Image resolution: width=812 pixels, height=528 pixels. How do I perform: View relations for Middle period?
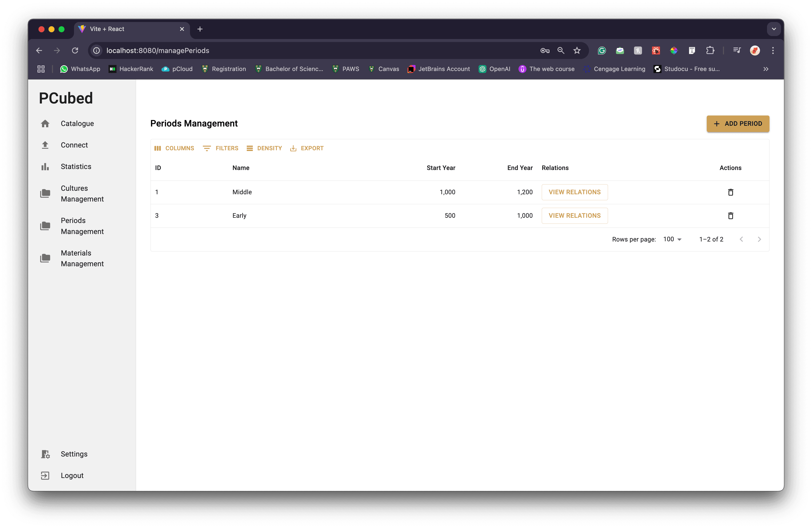(x=574, y=192)
